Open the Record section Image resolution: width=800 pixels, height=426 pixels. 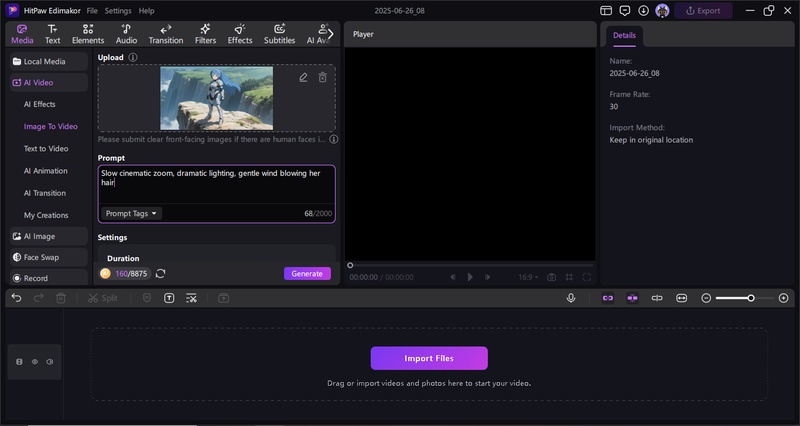[48, 278]
